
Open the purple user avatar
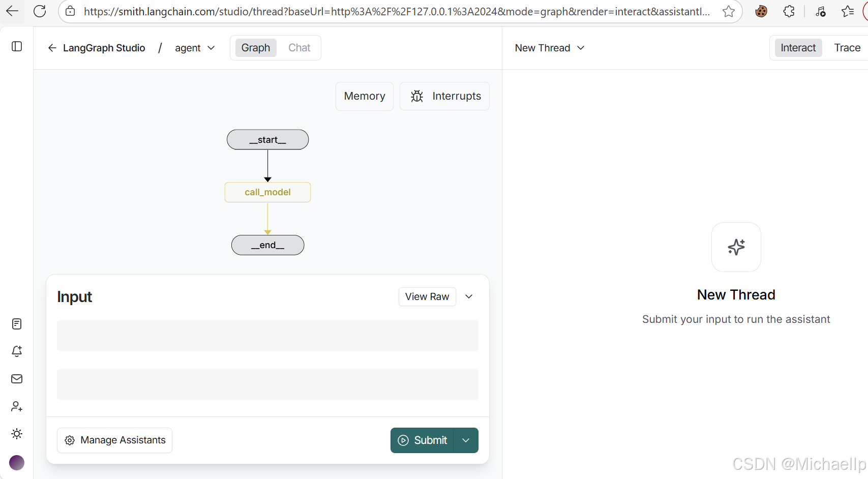[x=17, y=463]
